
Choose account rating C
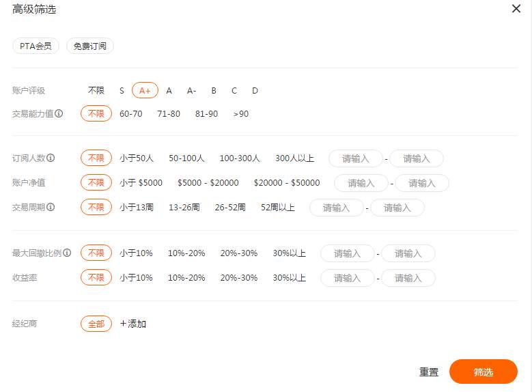point(234,91)
